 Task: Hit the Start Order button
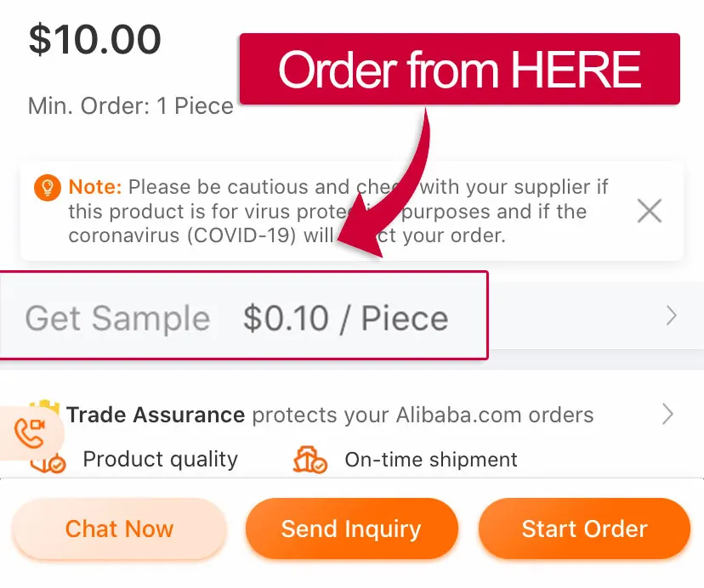coord(584,529)
